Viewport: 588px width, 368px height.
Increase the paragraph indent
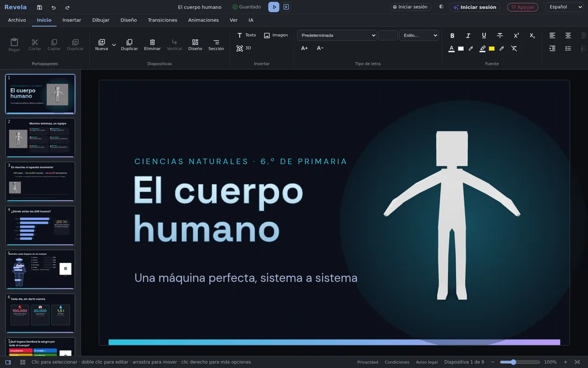pyautogui.click(x=552, y=49)
